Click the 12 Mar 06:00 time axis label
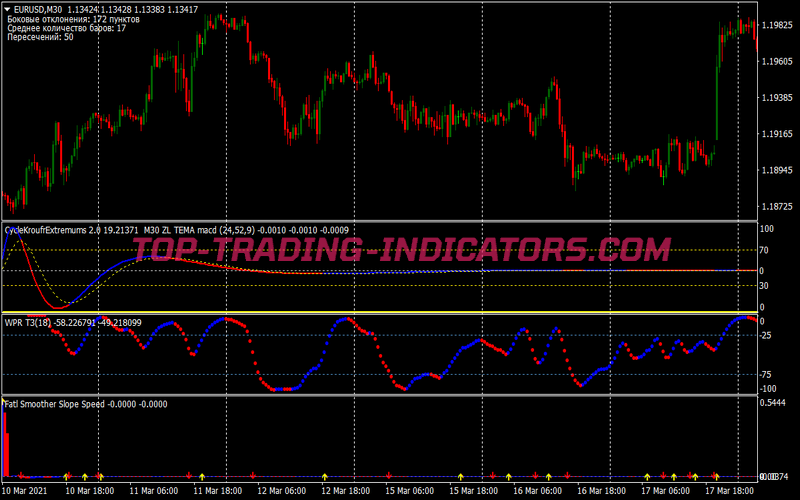The height and width of the screenshot is (500, 800). click(282, 490)
